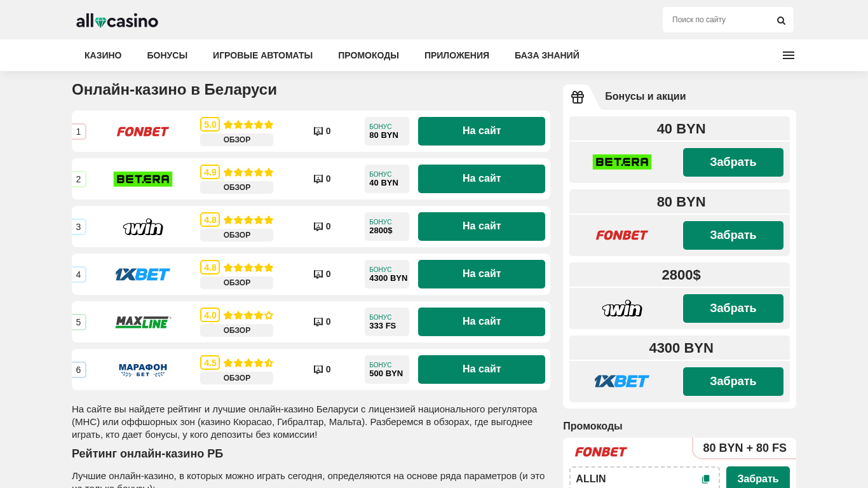This screenshot has height=488, width=868.
Task: Open the Казино menu item
Action: [103, 55]
